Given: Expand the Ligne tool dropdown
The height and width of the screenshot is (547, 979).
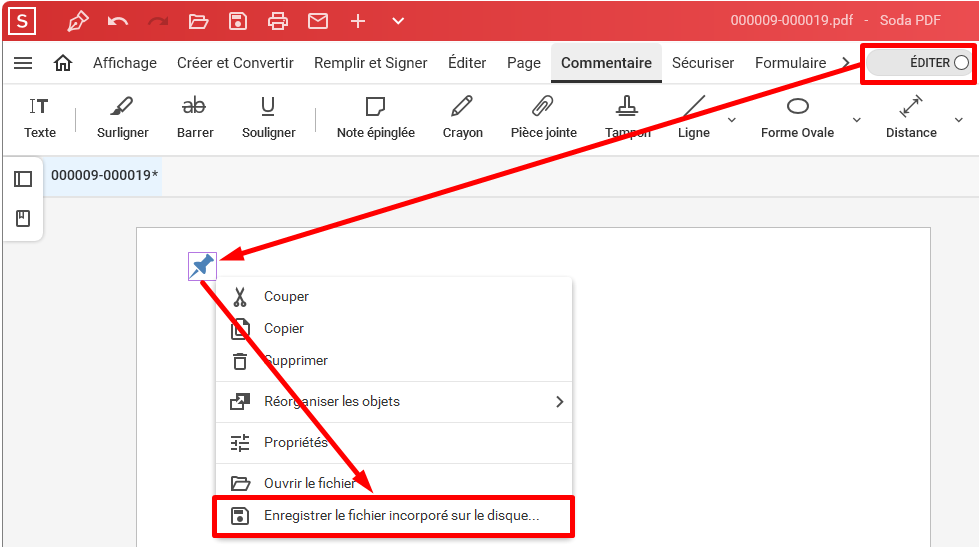Looking at the screenshot, I should [x=732, y=120].
